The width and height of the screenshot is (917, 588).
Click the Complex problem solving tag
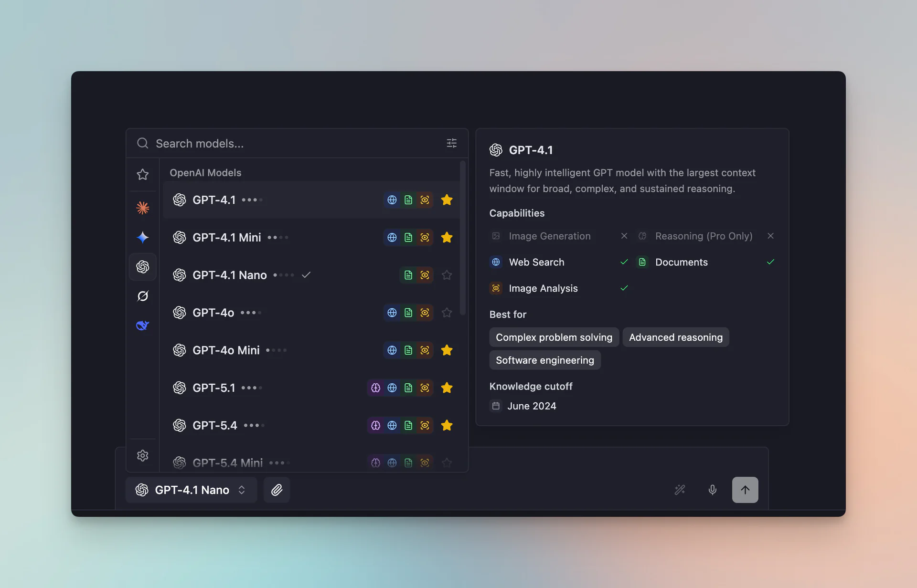click(x=554, y=337)
